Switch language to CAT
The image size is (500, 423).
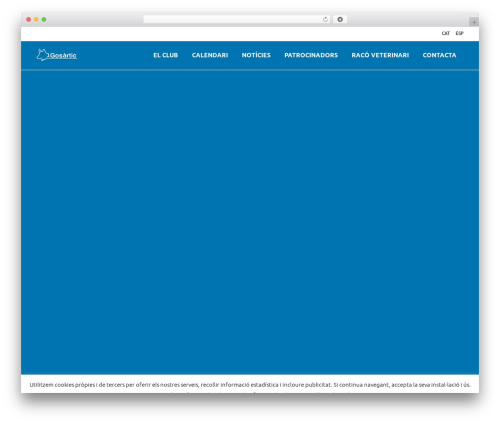[446, 33]
